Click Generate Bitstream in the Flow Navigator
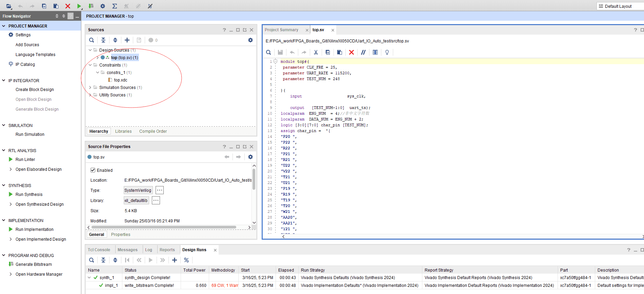This screenshot has height=294, width=644. point(34,264)
